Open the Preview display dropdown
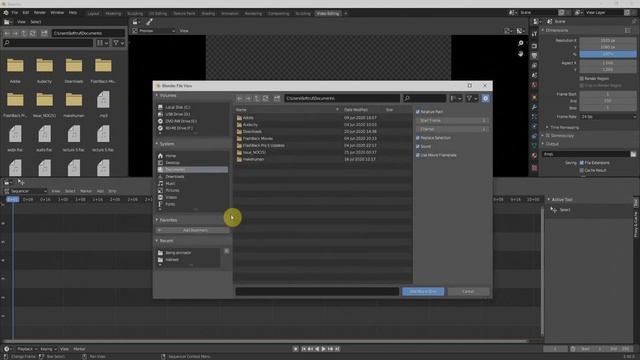The image size is (640, 360). (153, 31)
